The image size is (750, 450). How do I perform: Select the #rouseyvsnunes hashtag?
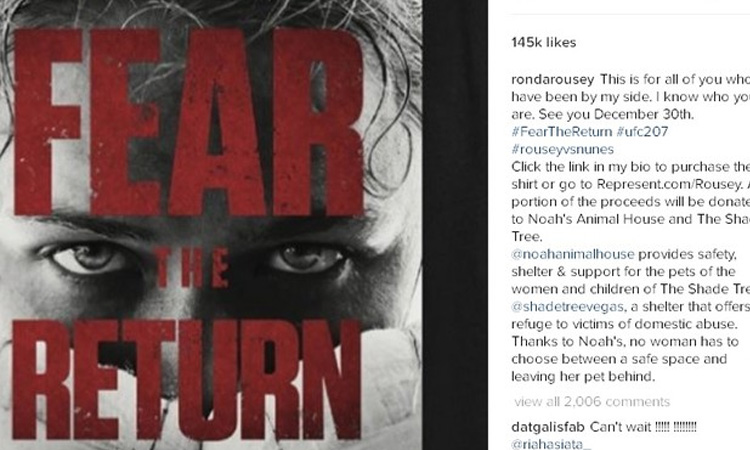562,149
